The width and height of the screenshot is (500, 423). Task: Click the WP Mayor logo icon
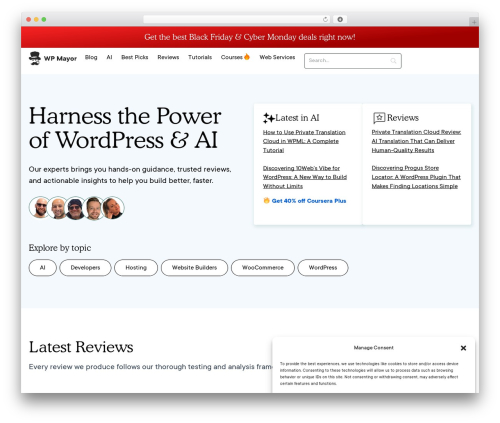(x=35, y=58)
